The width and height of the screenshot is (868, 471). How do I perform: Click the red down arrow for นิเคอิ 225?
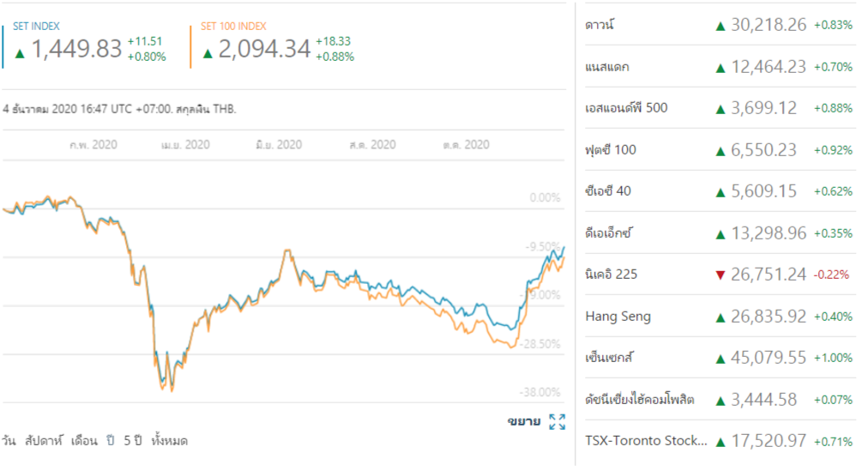pyautogui.click(x=720, y=275)
